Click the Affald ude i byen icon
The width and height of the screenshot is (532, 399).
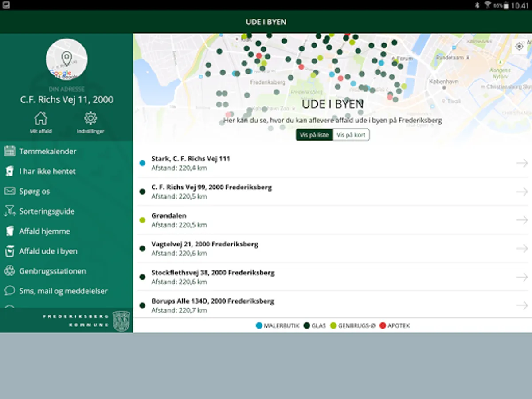[10, 251]
